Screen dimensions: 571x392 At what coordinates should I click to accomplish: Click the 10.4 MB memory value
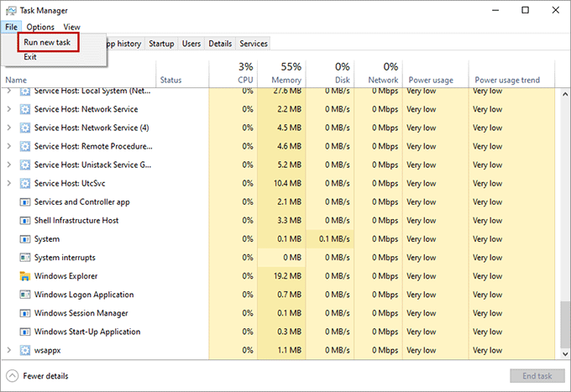pyautogui.click(x=288, y=184)
